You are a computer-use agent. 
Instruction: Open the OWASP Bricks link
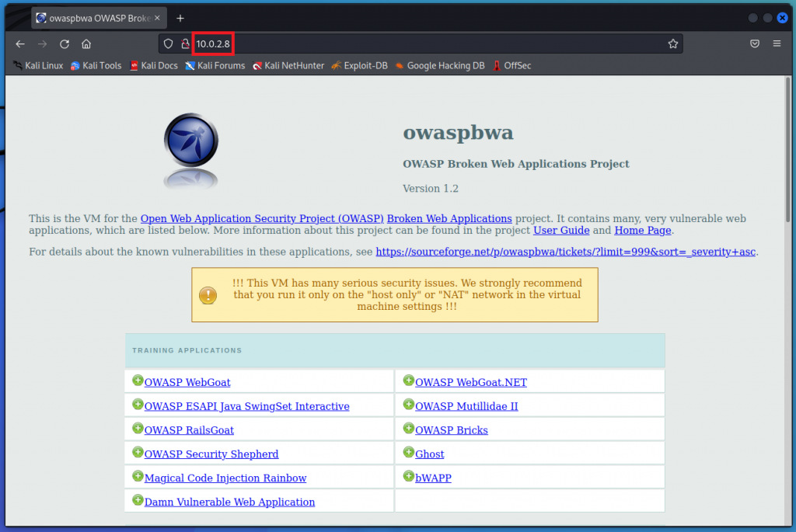click(x=452, y=430)
